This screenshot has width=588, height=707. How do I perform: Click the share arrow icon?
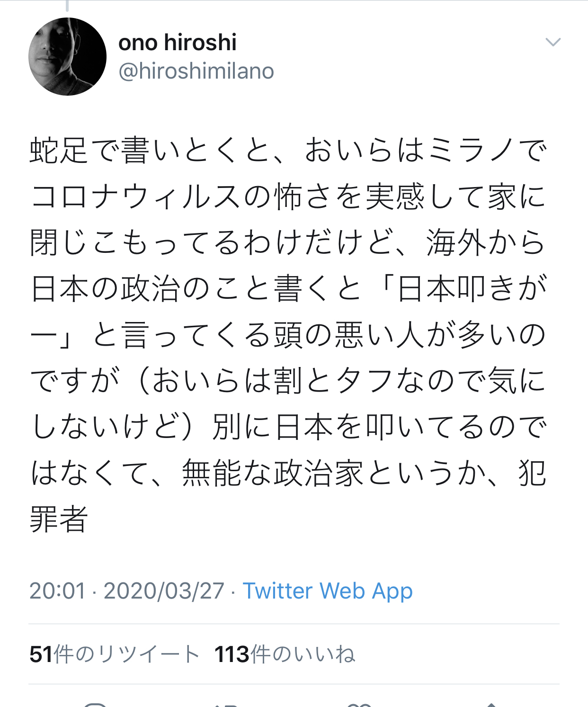(x=491, y=704)
